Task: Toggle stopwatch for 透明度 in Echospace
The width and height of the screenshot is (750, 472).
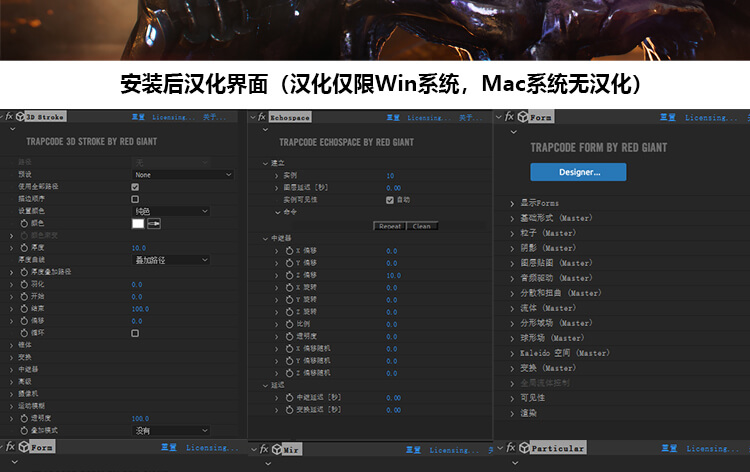Action: click(289, 336)
